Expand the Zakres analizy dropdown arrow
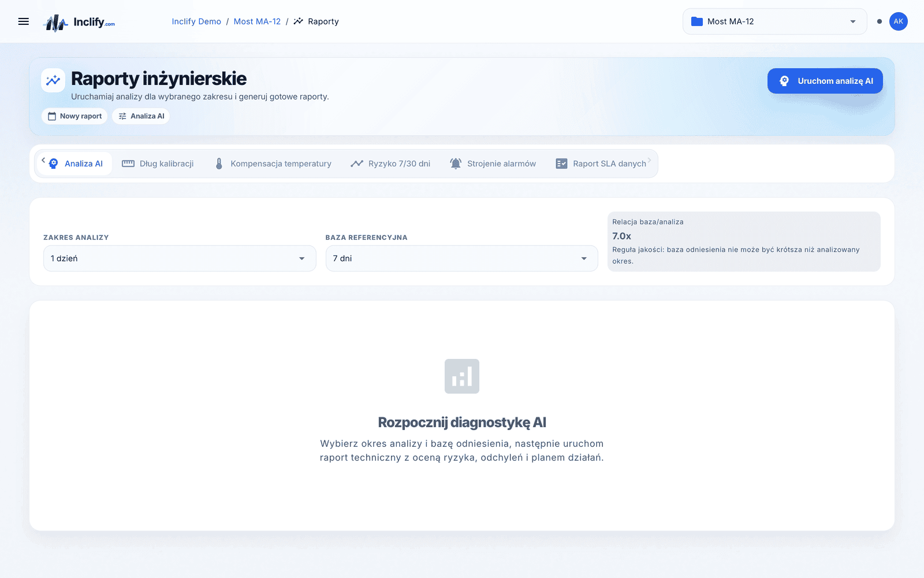 tap(301, 258)
